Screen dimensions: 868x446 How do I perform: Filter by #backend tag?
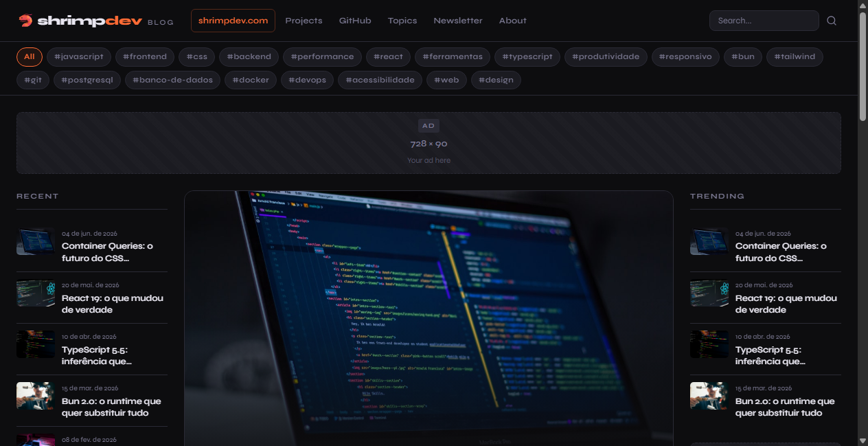pyautogui.click(x=249, y=57)
